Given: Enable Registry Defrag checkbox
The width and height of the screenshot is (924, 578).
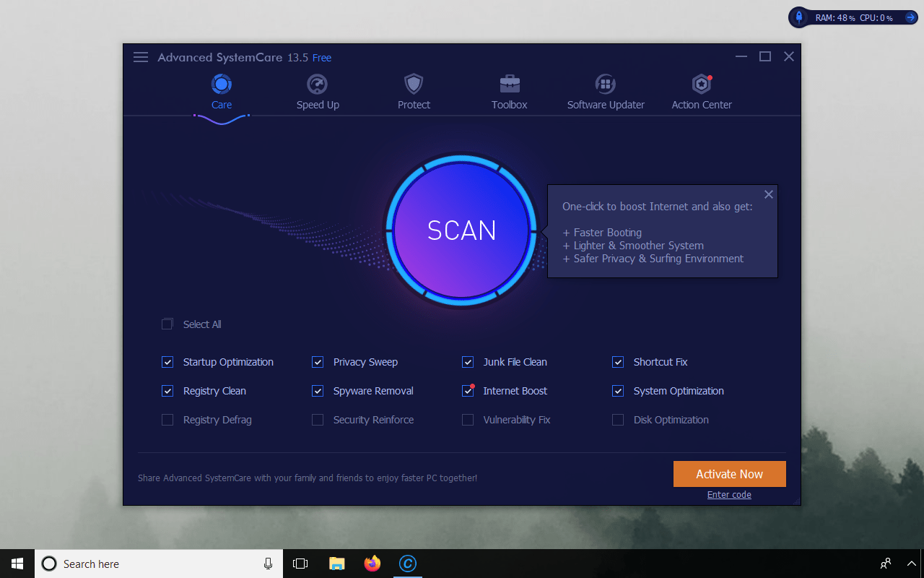Looking at the screenshot, I should (167, 420).
